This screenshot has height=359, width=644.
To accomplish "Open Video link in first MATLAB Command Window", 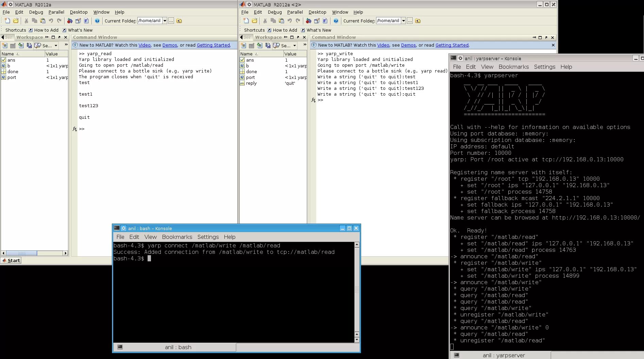I will (145, 45).
